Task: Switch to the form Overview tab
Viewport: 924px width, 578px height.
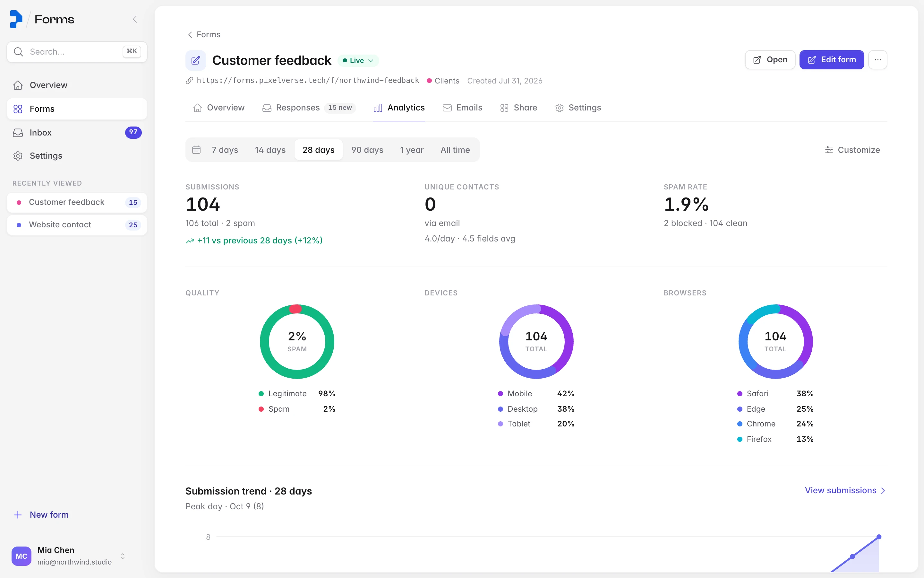Action: click(x=219, y=108)
